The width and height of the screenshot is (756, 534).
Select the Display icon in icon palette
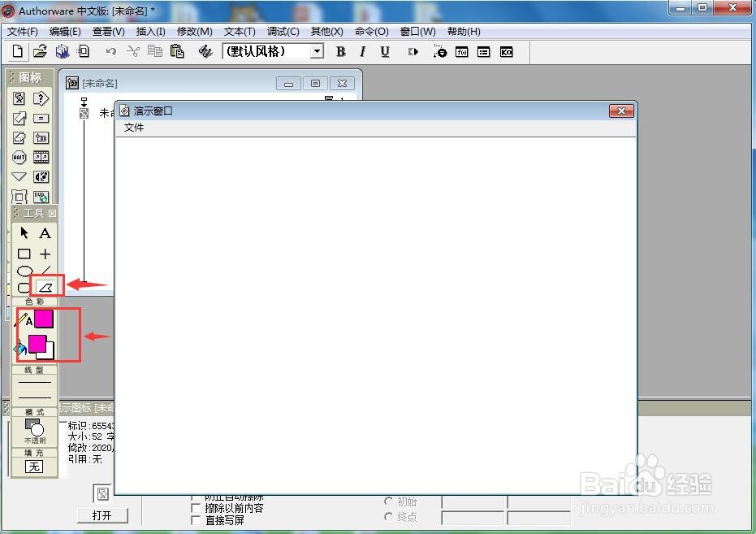(19, 98)
